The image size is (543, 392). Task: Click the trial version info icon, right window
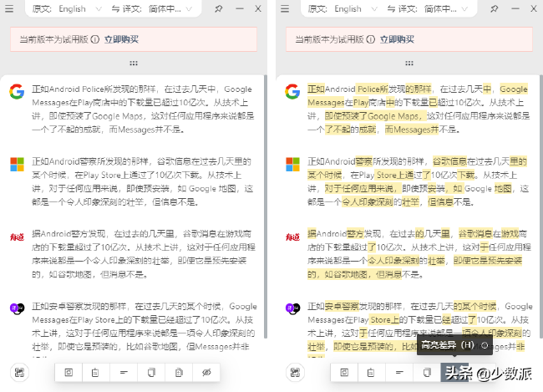(x=371, y=39)
